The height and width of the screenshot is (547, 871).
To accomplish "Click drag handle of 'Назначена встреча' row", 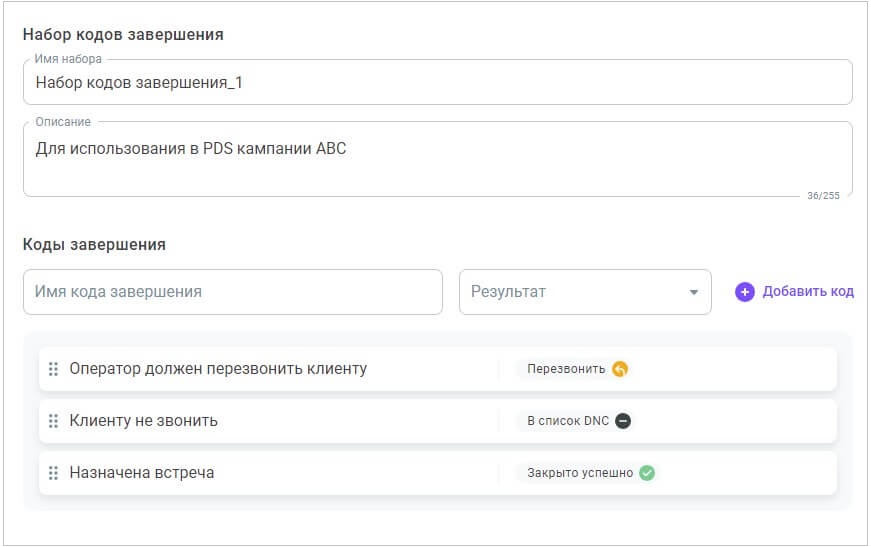I will [x=53, y=473].
